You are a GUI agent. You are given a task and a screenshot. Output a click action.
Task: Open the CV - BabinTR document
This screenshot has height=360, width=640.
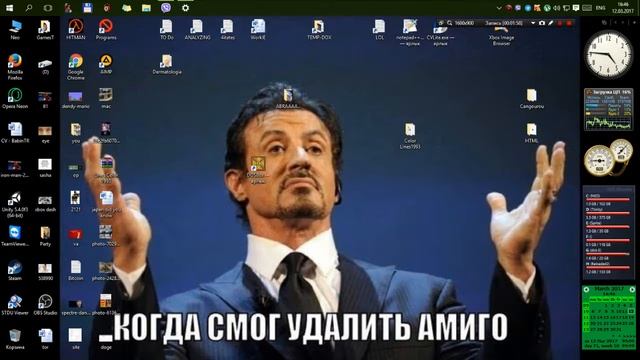point(15,133)
